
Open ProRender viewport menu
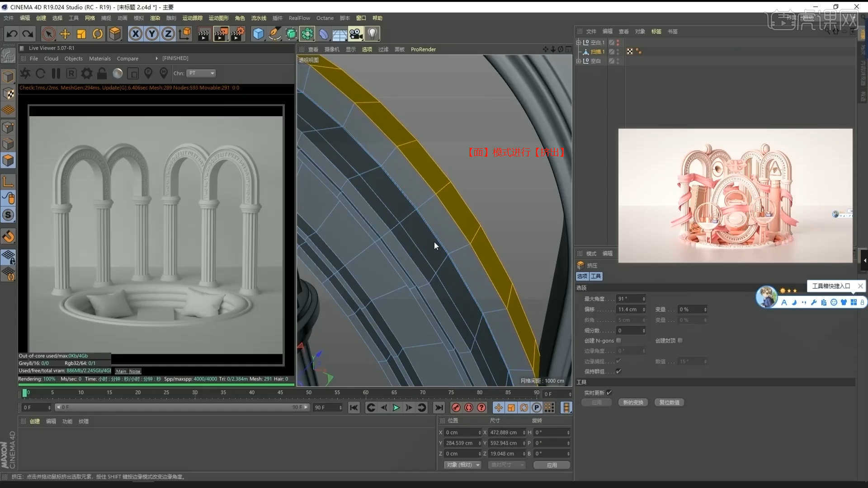(423, 50)
